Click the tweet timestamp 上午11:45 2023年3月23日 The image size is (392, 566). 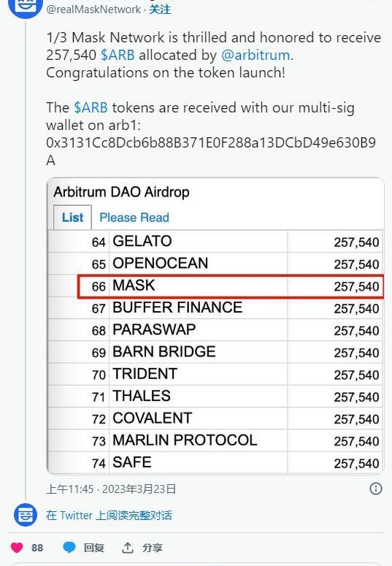(111, 489)
